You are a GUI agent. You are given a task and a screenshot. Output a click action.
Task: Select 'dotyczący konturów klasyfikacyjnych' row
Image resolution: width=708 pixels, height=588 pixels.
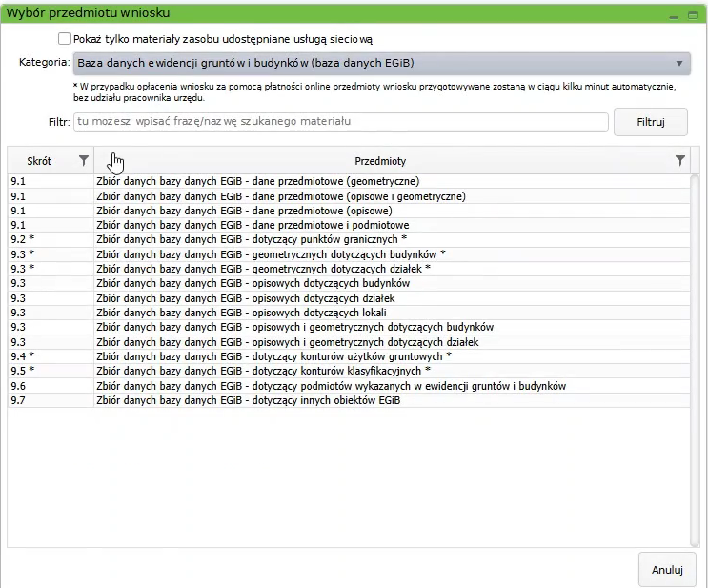(263, 371)
